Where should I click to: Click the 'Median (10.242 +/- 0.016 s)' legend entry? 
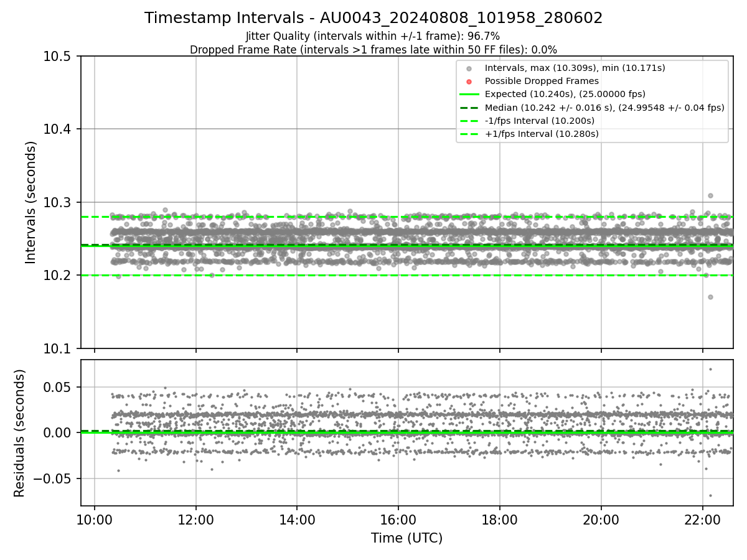[x=604, y=107]
